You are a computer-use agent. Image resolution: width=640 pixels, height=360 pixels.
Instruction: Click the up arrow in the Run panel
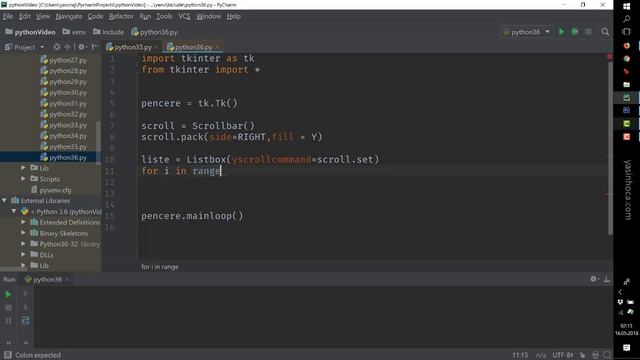click(25, 294)
